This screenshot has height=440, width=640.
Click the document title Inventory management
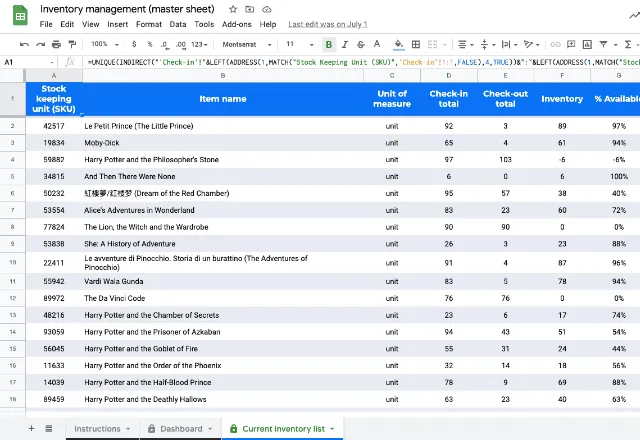127,9
